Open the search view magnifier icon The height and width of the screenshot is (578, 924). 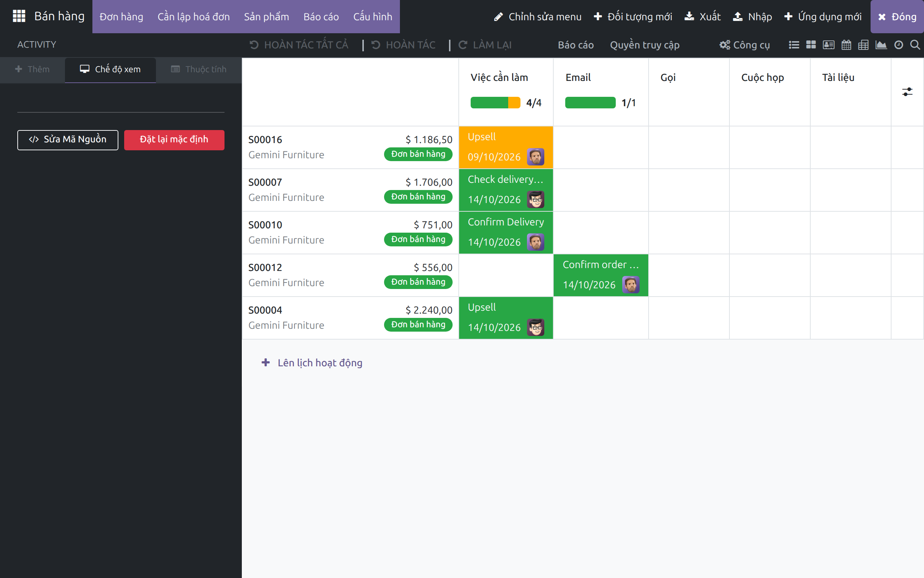[915, 45]
